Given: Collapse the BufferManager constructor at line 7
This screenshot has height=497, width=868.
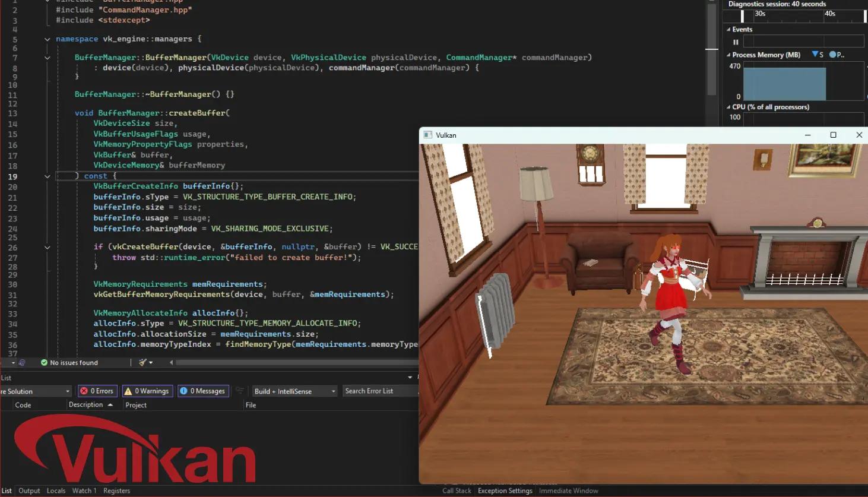Looking at the screenshot, I should (47, 58).
